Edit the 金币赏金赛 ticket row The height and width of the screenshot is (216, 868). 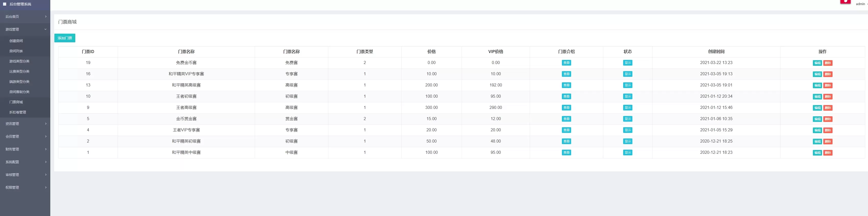(817, 119)
